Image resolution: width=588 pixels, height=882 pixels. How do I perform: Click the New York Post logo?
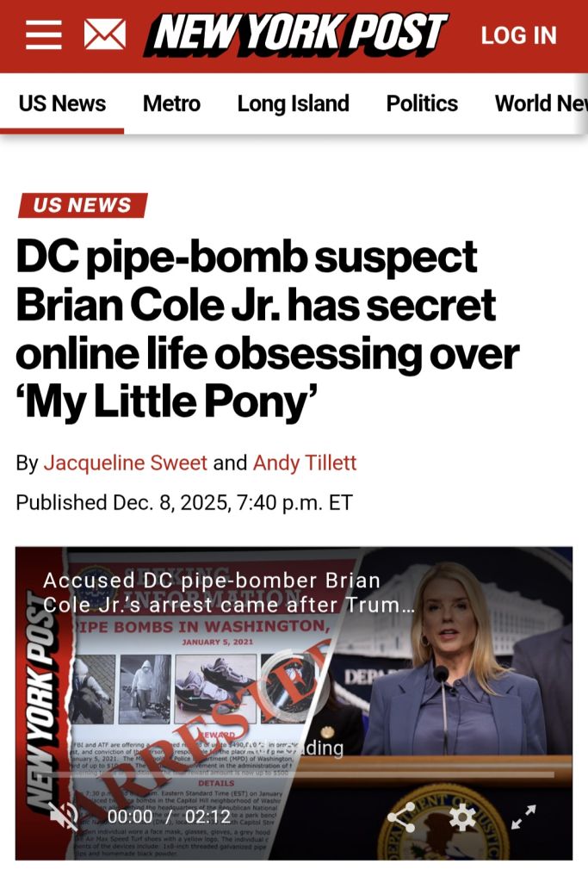coord(295,35)
